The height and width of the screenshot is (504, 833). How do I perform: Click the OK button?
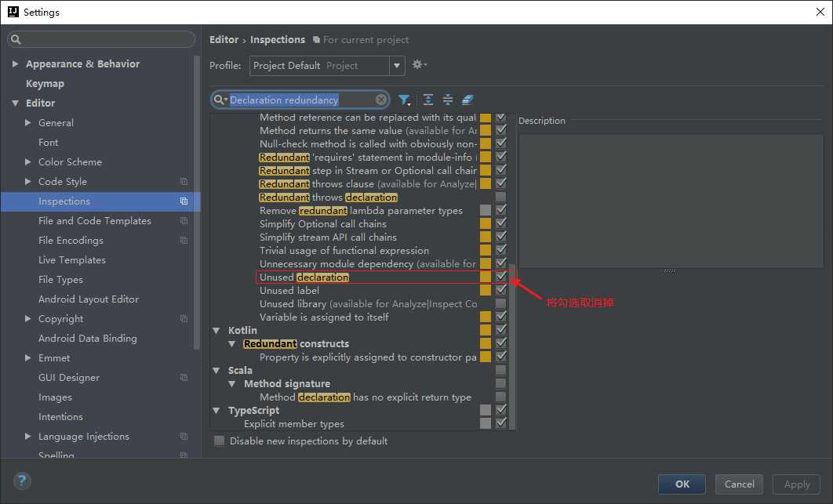(682, 484)
